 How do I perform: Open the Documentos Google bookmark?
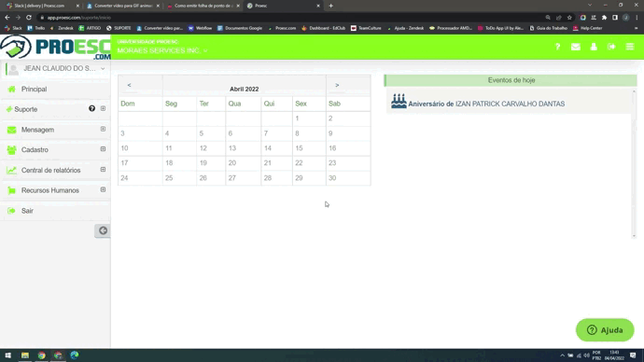(x=240, y=28)
